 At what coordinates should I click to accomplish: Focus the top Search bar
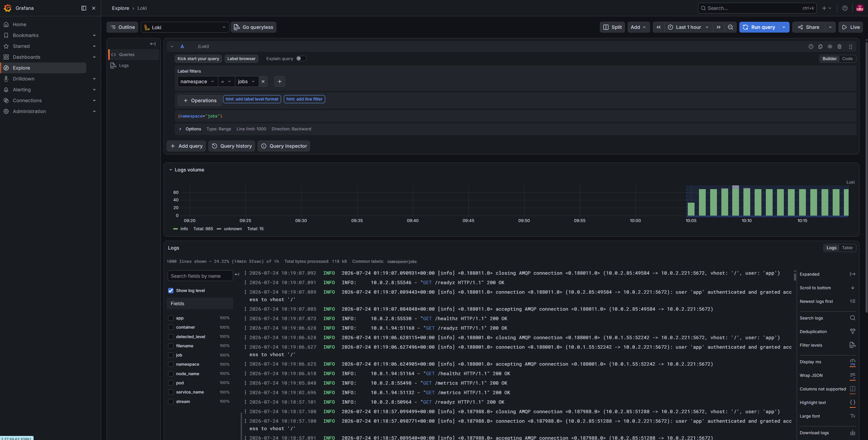tap(757, 8)
